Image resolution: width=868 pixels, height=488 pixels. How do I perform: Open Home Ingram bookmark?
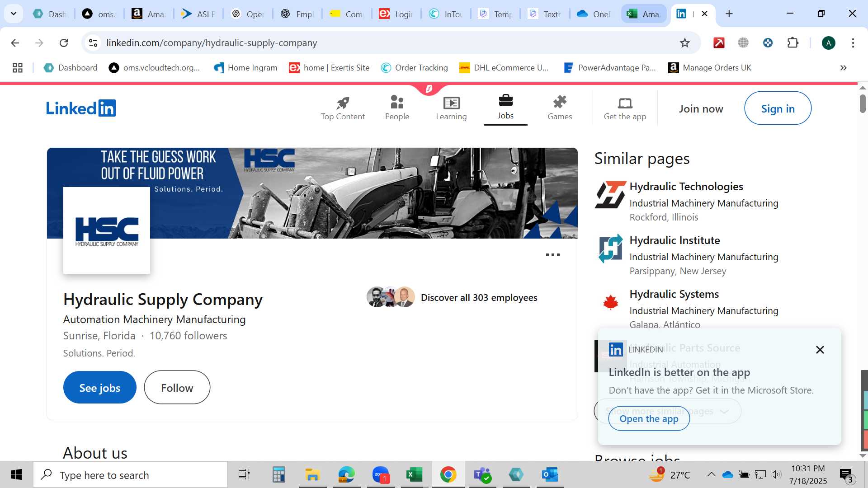[245, 68]
